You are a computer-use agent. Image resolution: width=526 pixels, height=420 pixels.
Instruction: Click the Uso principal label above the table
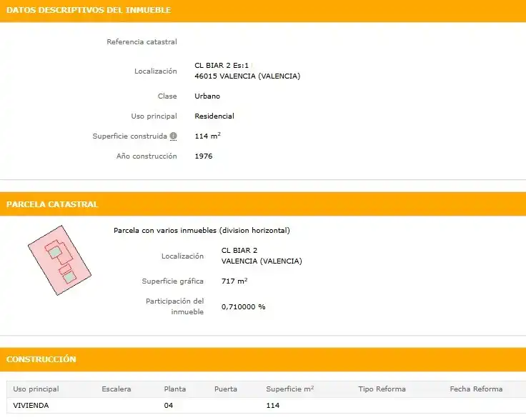point(154,116)
